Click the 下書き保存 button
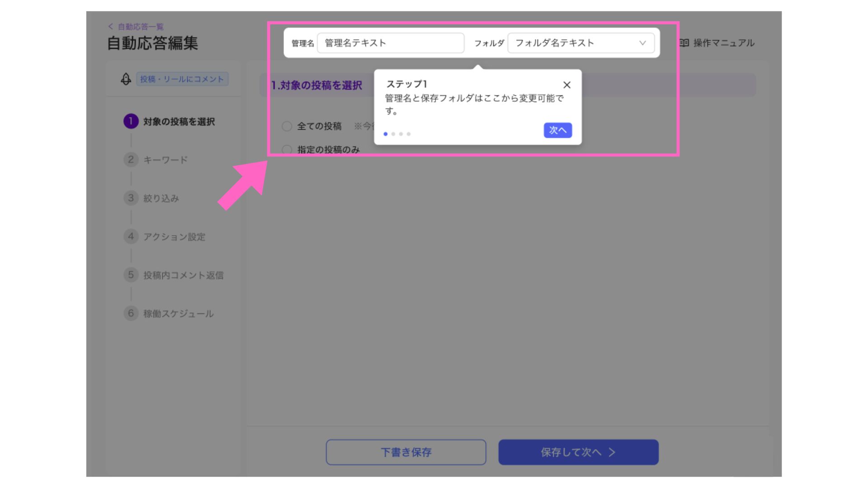 click(406, 452)
